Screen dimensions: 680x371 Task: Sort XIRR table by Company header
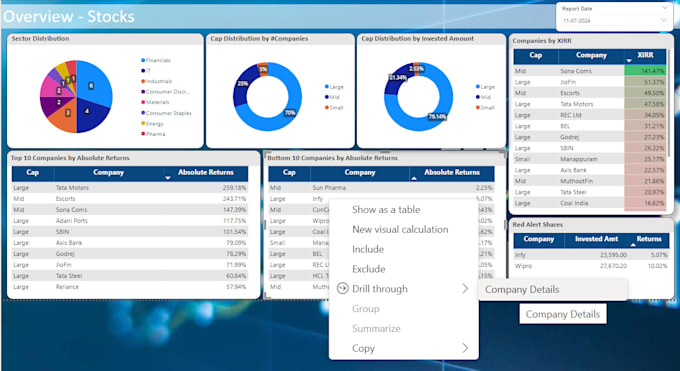591,56
